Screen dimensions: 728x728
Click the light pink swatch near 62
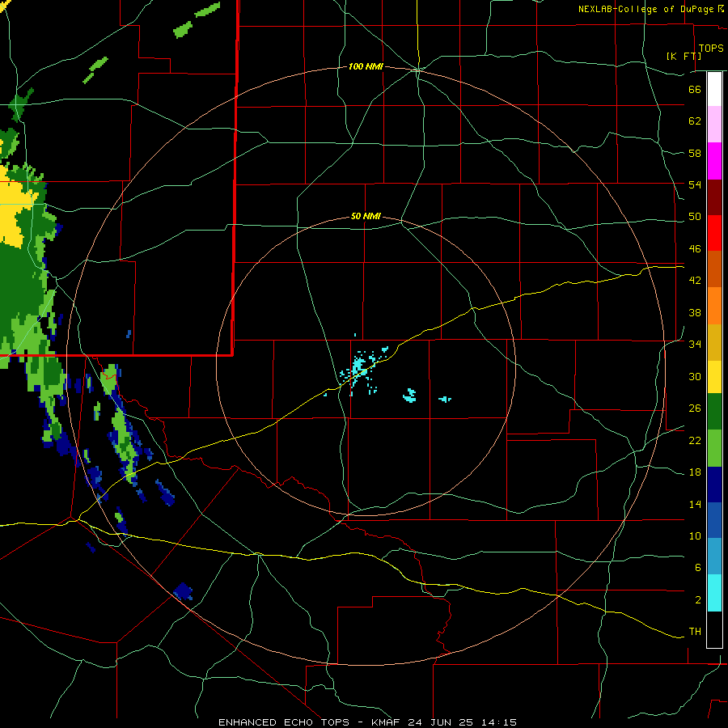(714, 125)
